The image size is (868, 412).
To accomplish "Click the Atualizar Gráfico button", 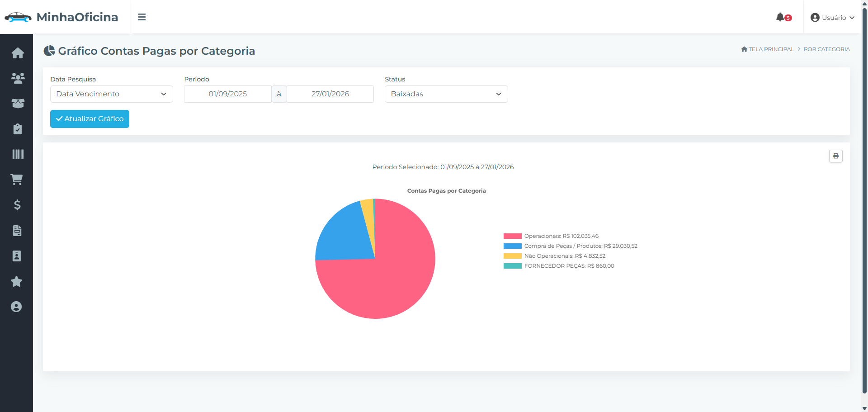I will [x=90, y=119].
